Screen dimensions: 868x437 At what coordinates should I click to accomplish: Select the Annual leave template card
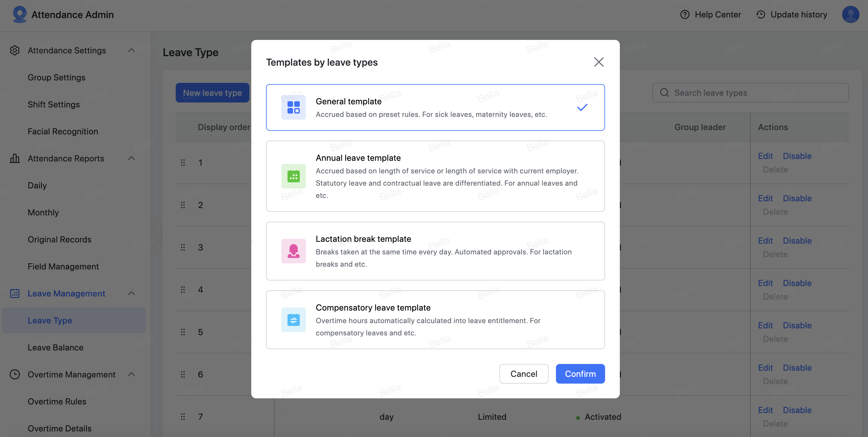435,176
